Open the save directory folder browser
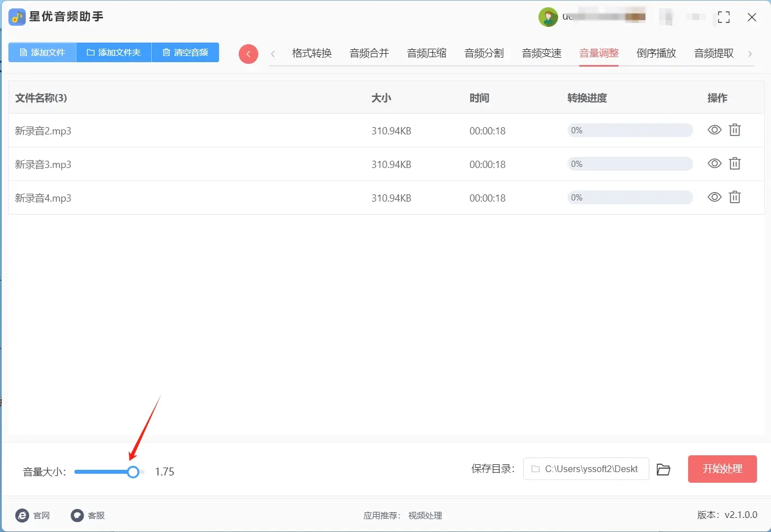The image size is (771, 532). coord(663,469)
